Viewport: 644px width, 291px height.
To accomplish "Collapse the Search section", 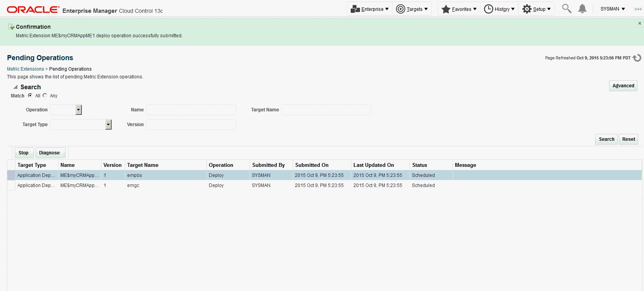I will (15, 87).
